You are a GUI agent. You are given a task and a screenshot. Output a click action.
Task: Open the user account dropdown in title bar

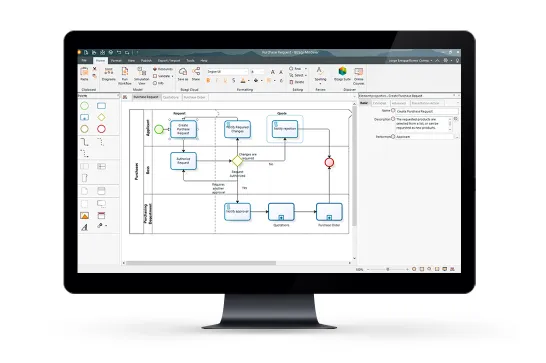click(x=410, y=61)
